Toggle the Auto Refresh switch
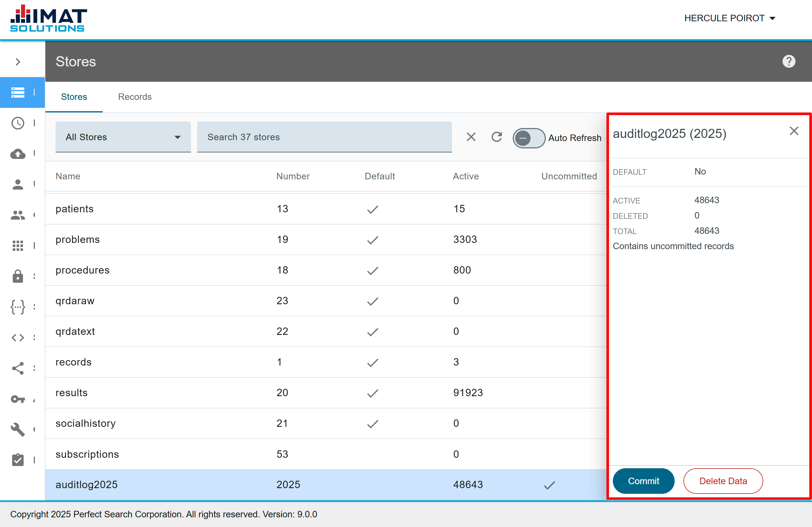Viewport: 812px width, 527px height. click(x=529, y=138)
